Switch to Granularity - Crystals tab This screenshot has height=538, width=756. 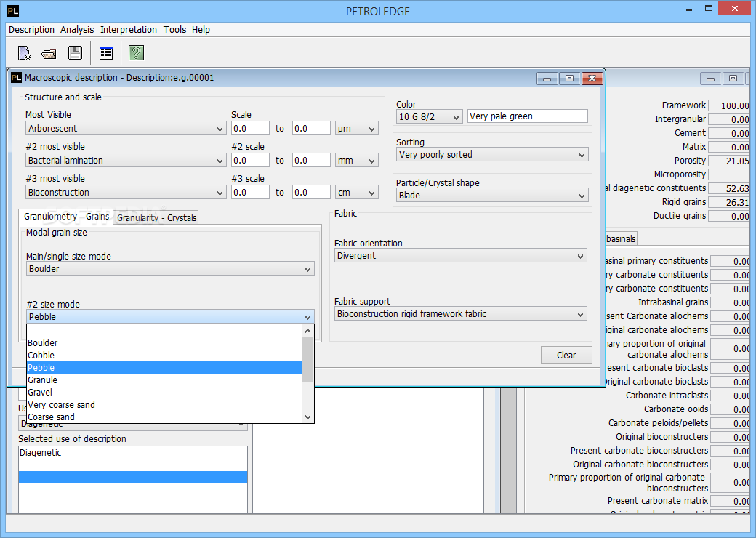coord(157,218)
